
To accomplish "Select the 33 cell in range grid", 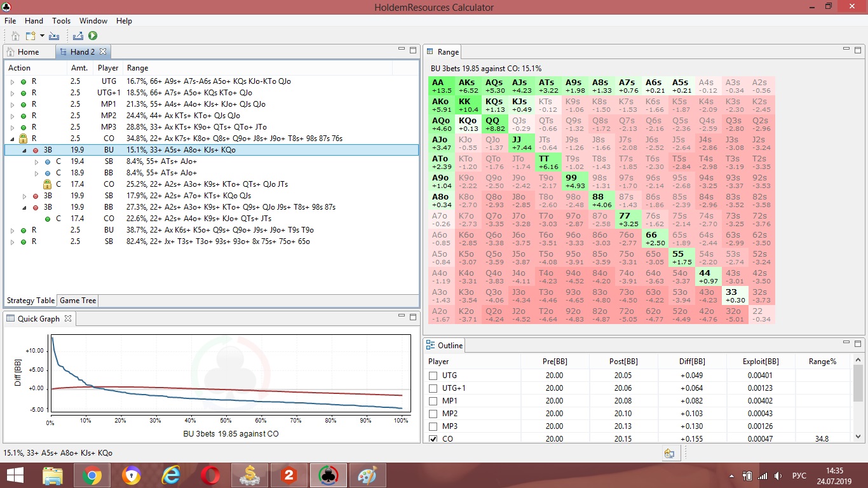I will click(x=735, y=295).
